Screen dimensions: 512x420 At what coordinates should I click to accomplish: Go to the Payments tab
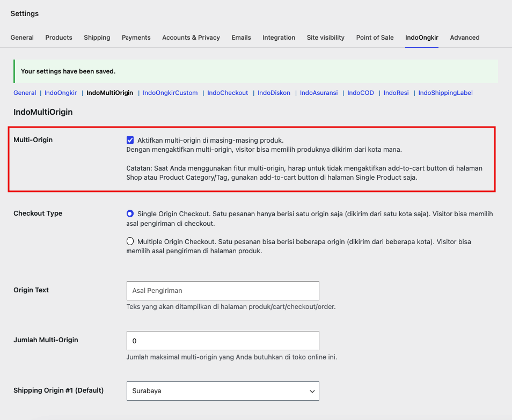136,38
